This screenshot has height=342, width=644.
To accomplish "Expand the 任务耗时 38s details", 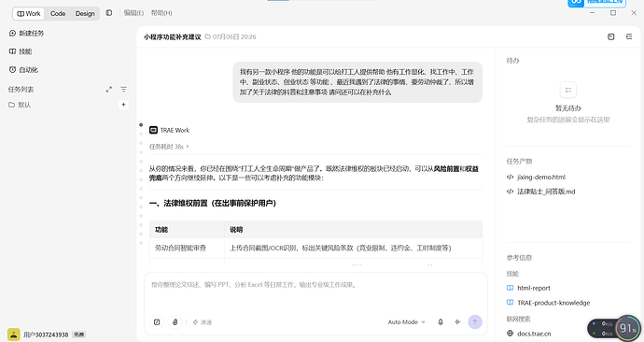I will 169,147.
